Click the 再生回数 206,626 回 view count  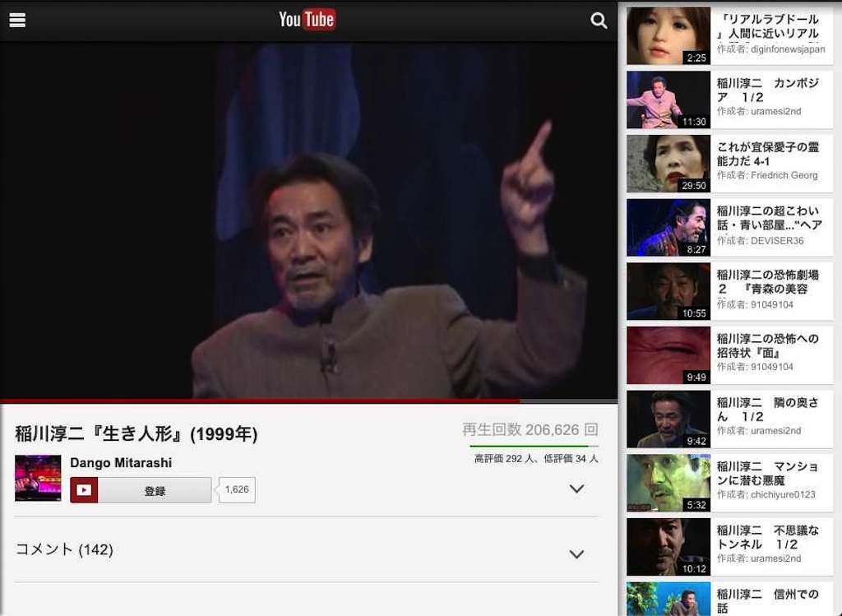click(x=530, y=429)
